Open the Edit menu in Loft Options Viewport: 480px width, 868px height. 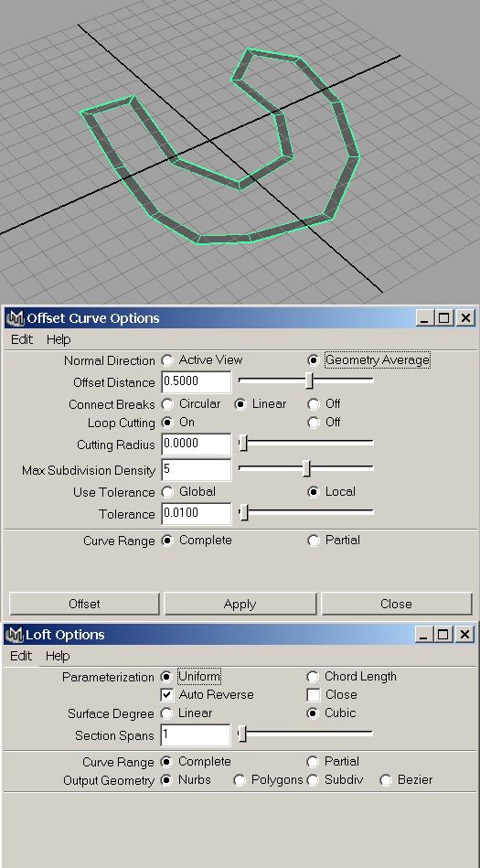pos(21,656)
